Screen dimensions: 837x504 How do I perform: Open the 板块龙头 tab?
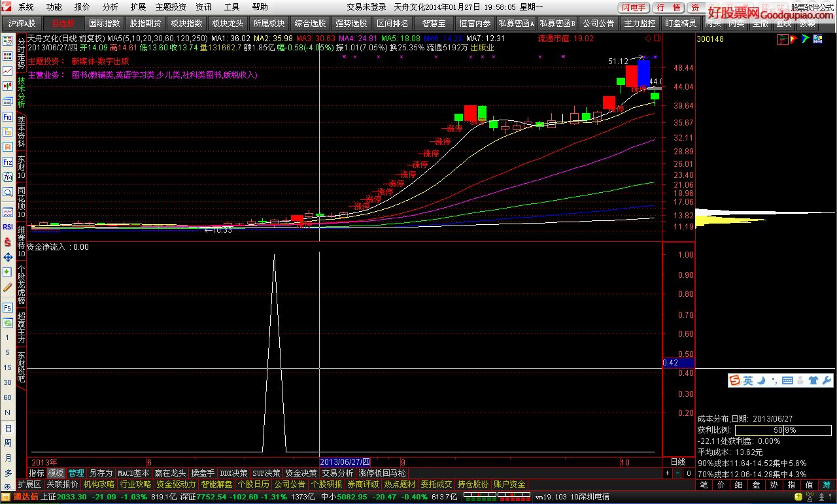[x=228, y=24]
